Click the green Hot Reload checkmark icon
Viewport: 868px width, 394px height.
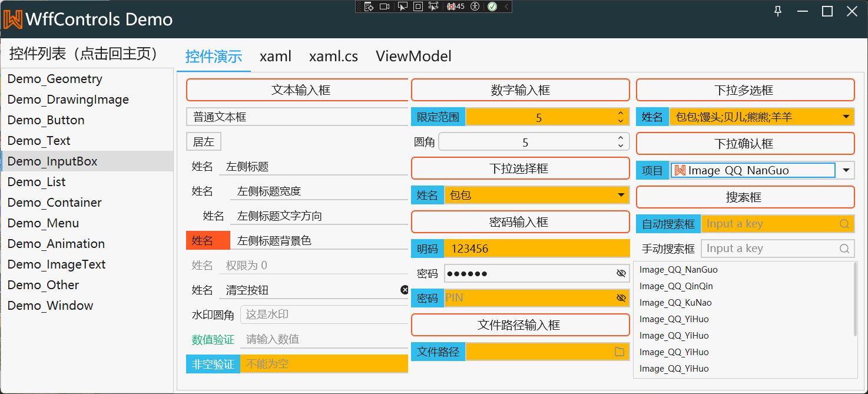pos(492,6)
